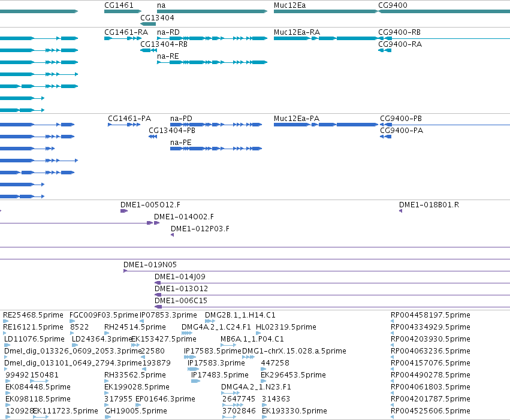This screenshot has height=420, width=510.
Task: Select feature DME1-005O12.F
Action: [x=150, y=205]
